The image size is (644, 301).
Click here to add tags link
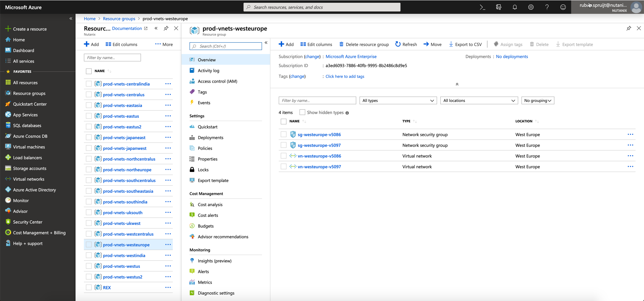[x=344, y=76]
